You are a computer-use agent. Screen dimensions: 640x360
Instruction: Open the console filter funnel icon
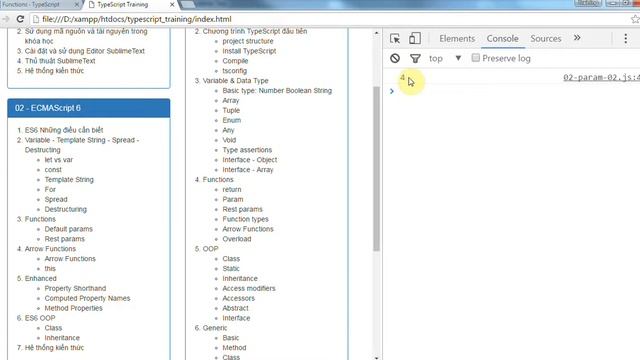[415, 58]
